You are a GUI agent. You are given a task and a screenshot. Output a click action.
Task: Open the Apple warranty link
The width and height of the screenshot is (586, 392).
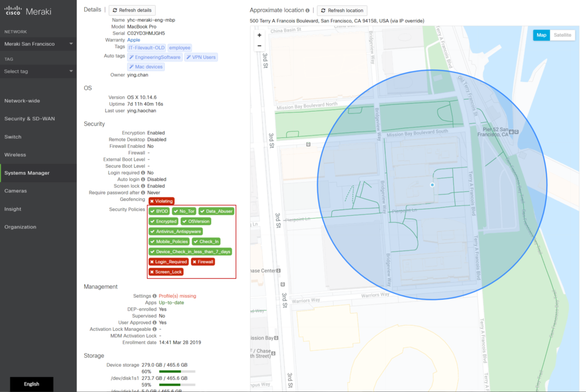pyautogui.click(x=133, y=40)
